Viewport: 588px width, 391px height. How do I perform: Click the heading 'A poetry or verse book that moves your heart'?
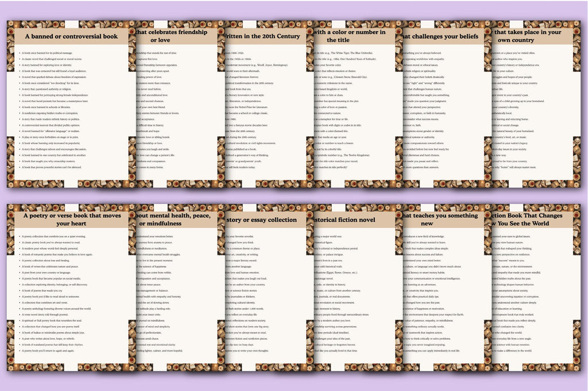point(72,219)
